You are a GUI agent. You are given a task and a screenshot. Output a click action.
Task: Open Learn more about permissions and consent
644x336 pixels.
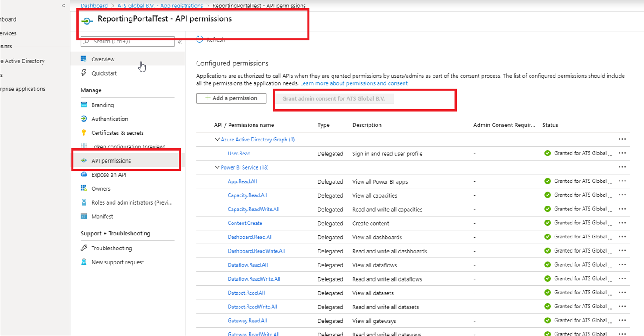coord(354,83)
